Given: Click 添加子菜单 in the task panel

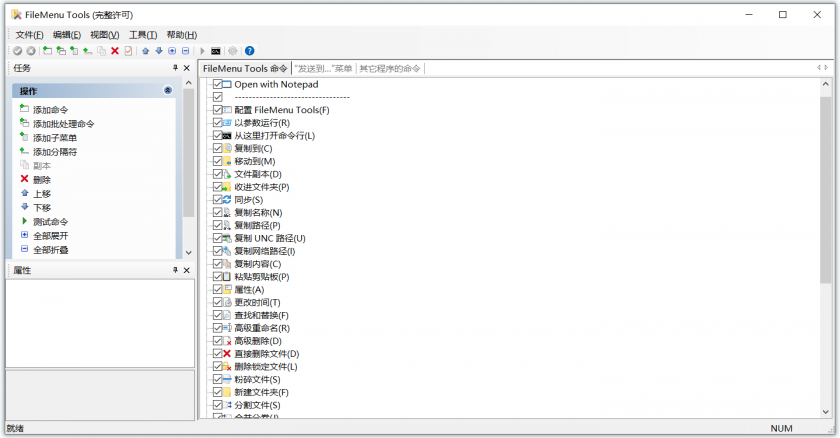Looking at the screenshot, I should [x=54, y=138].
